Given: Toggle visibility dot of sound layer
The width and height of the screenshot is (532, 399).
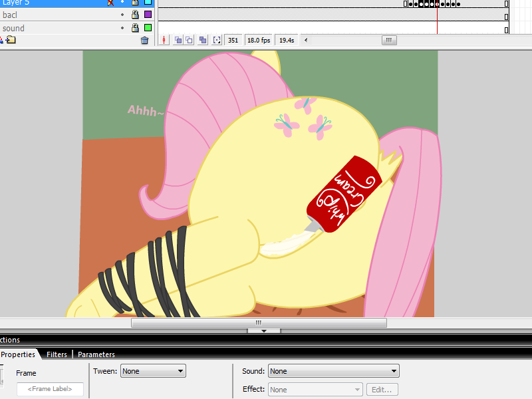Looking at the screenshot, I should tap(122, 28).
